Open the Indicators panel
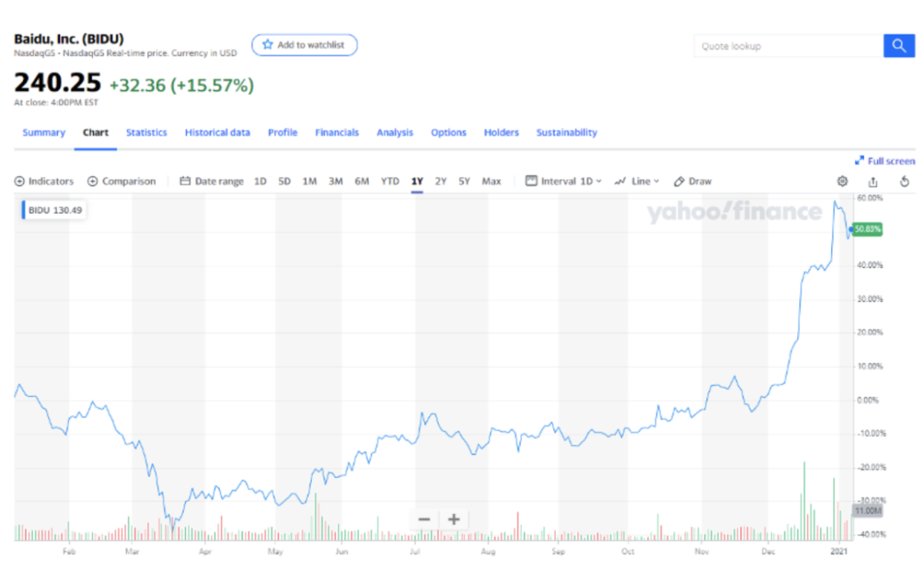The width and height of the screenshot is (924, 571). (45, 182)
